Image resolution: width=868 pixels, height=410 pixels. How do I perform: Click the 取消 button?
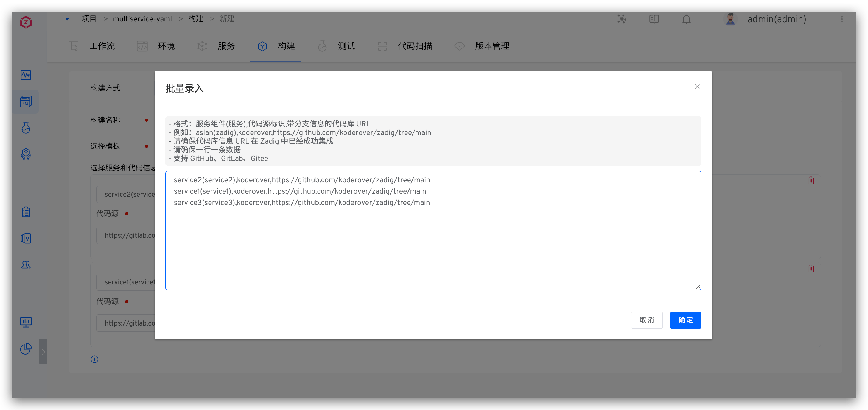(646, 320)
